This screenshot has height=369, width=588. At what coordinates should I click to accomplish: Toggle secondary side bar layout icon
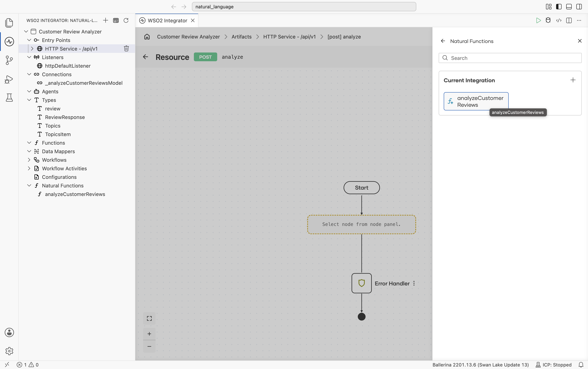[x=579, y=7]
